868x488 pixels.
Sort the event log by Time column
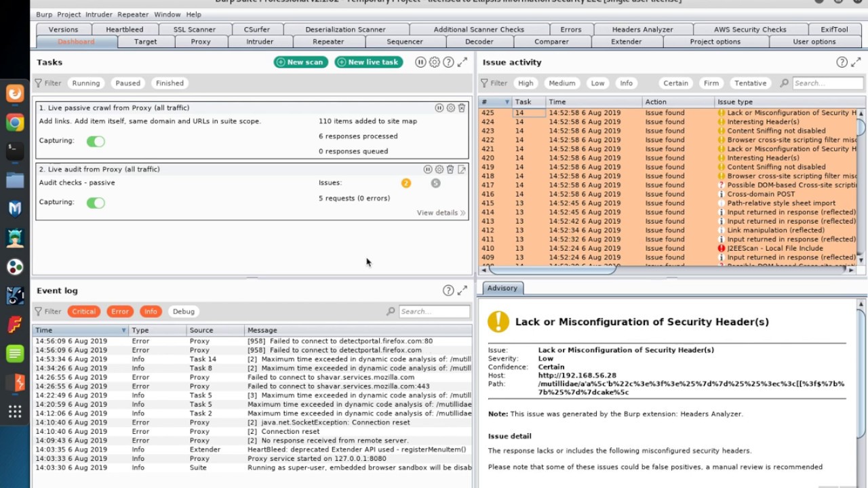click(x=78, y=330)
